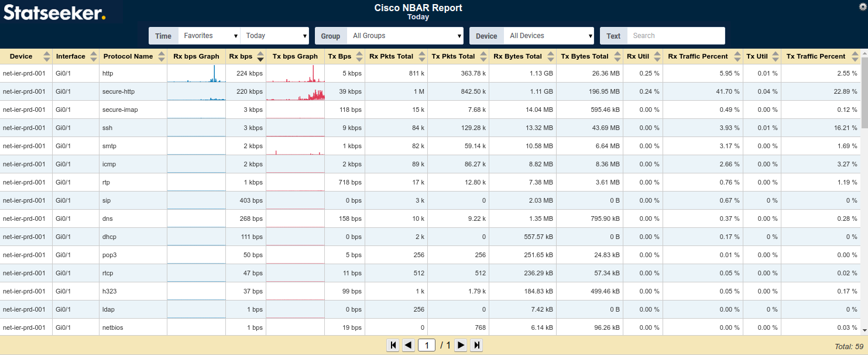Click the Search text field
The image size is (868, 355).
pyautogui.click(x=675, y=36)
